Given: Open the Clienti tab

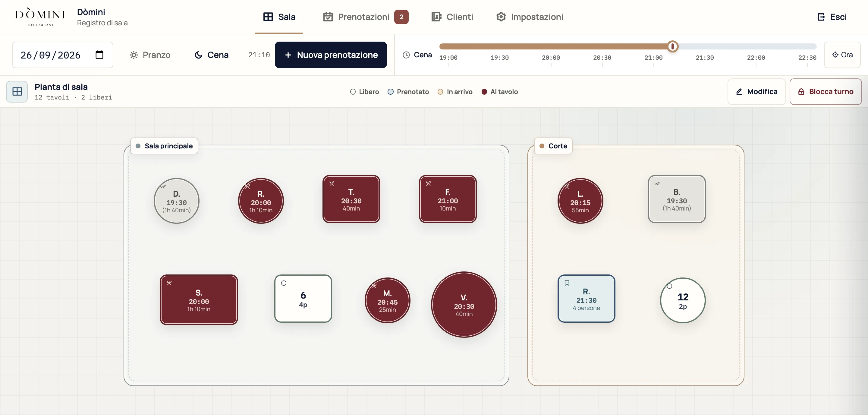Looking at the screenshot, I should 452,17.
